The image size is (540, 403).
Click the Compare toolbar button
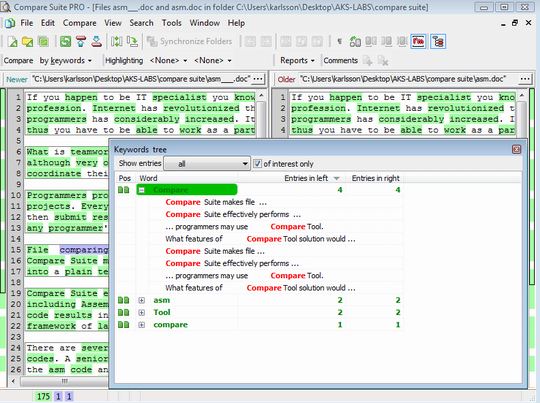point(18,61)
